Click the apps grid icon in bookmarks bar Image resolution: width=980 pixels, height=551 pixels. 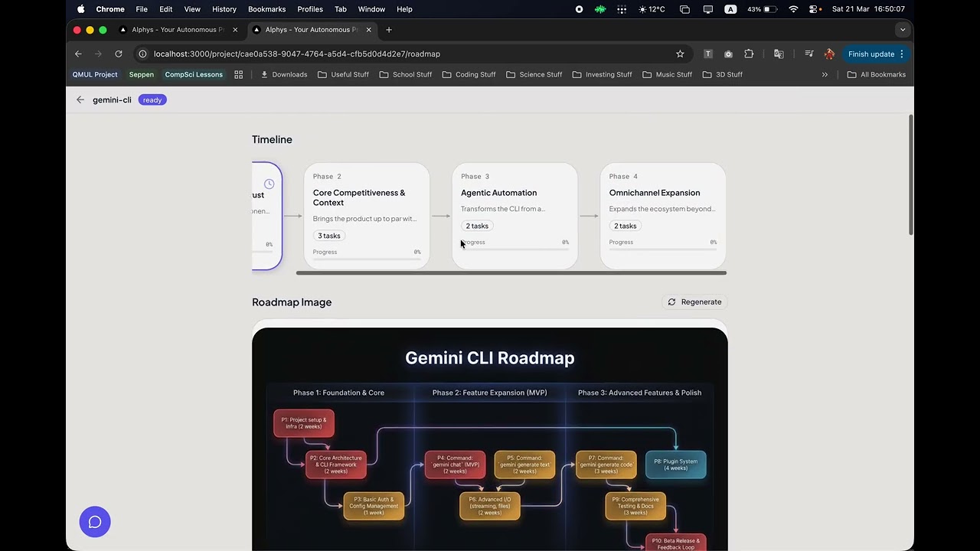pyautogui.click(x=239, y=74)
